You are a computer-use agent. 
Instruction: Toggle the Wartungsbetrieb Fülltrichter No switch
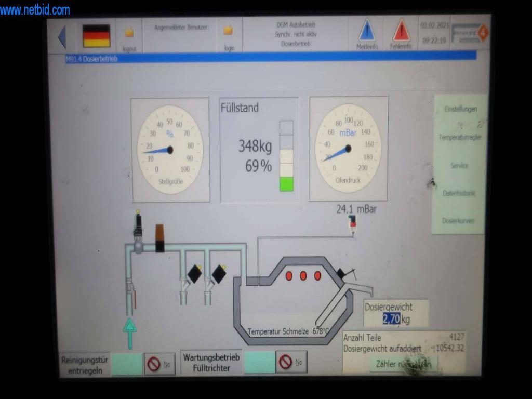coord(291,362)
